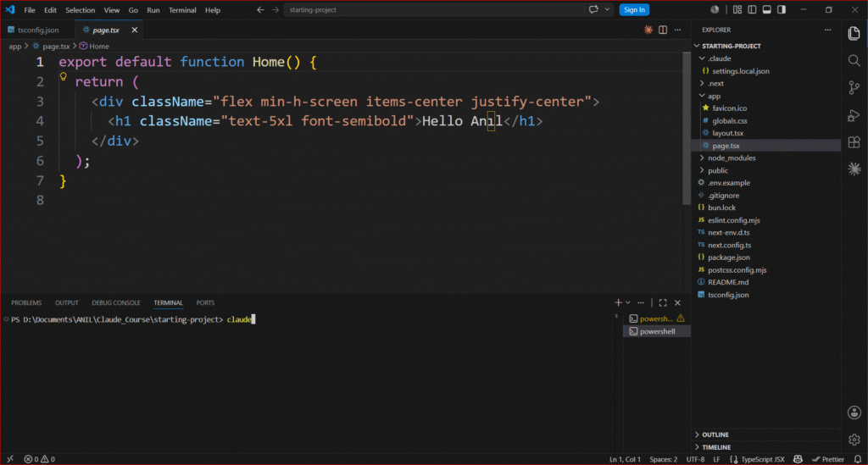Open terminal panel more actions ellipsis
Viewport: 868px width, 465px height.
coord(641,302)
